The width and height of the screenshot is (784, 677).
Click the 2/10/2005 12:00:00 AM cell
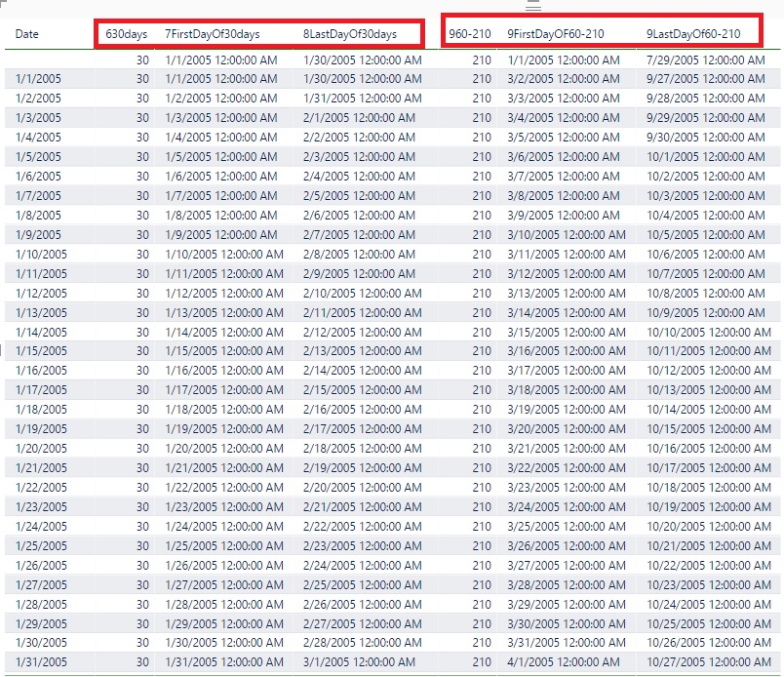[x=363, y=294]
